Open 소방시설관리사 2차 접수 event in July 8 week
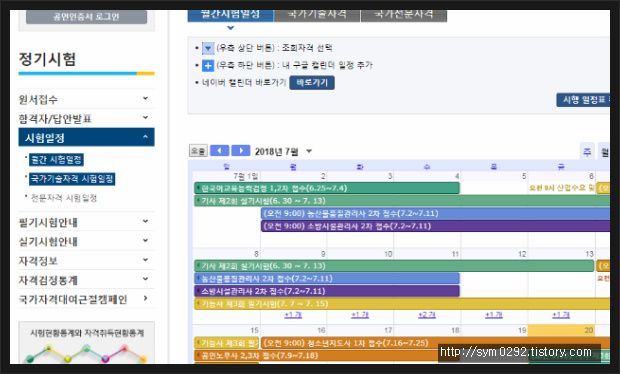 coord(327,291)
